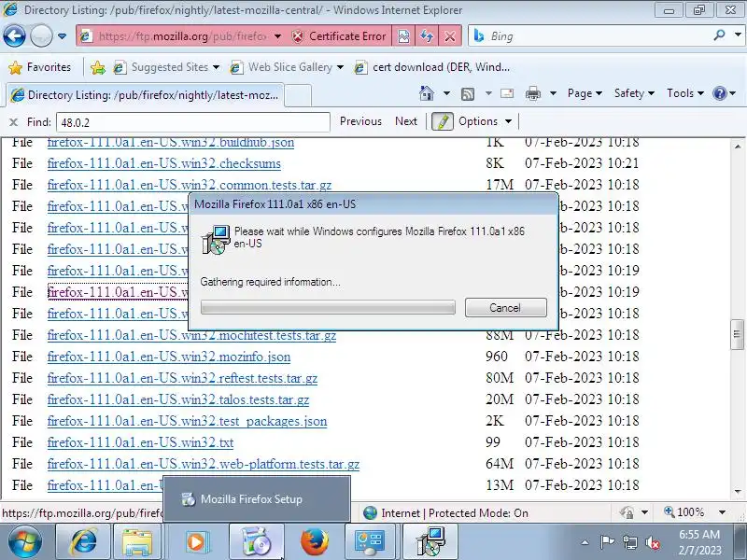The height and width of the screenshot is (560, 747).
Task: Click the RSS feeds icon
Action: [468, 94]
